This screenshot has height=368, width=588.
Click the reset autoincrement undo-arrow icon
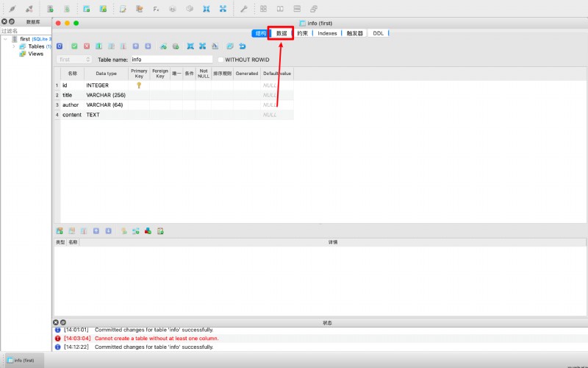243,46
